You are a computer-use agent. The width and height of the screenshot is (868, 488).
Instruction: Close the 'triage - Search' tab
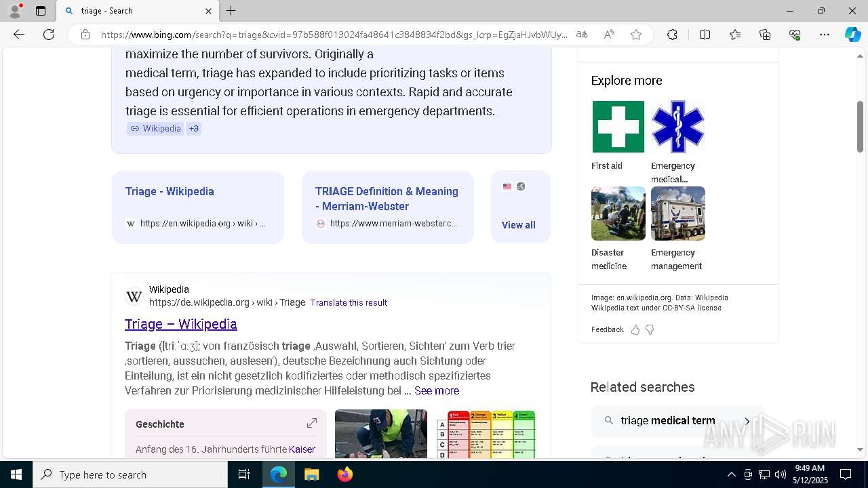[208, 11]
